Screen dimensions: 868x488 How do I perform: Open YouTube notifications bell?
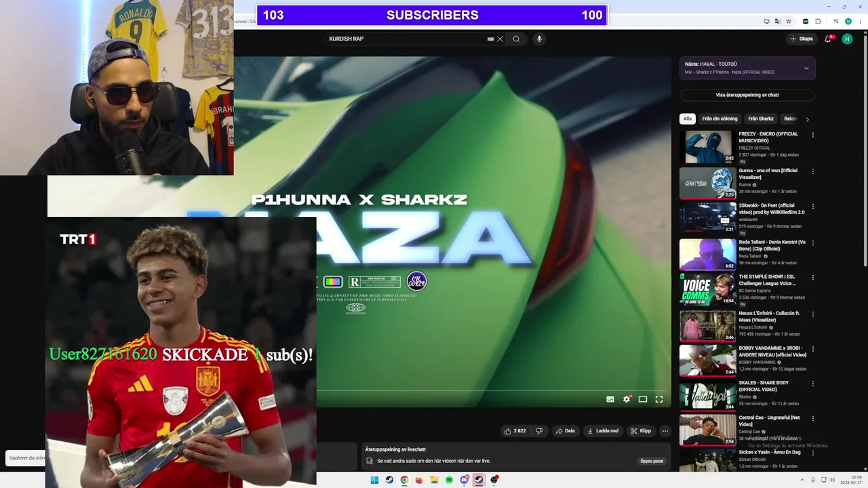(x=828, y=39)
